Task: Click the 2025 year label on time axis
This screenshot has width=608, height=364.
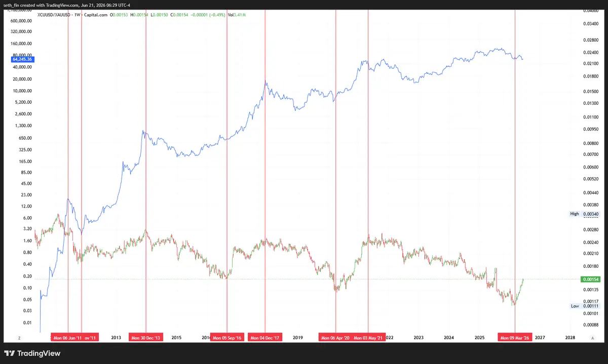Action: tap(479, 337)
